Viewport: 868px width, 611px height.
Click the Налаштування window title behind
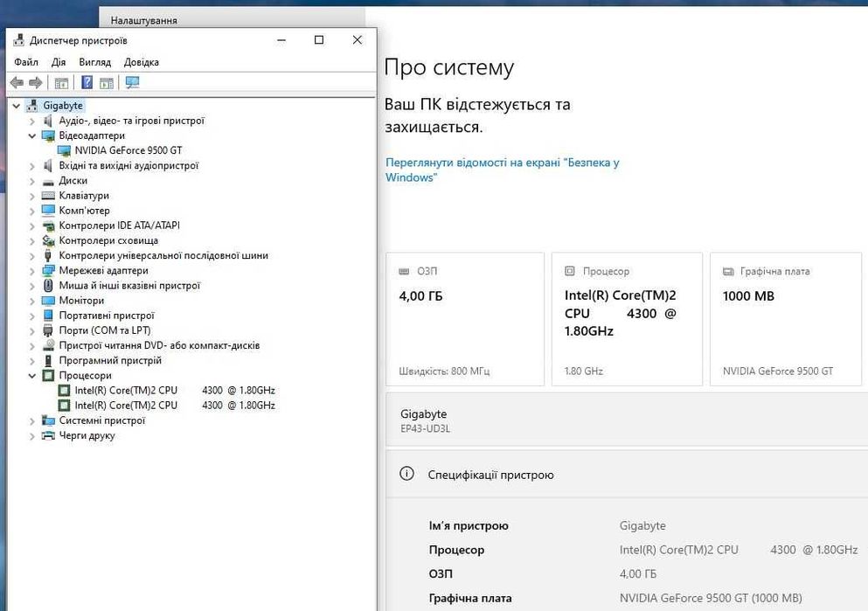tap(144, 20)
